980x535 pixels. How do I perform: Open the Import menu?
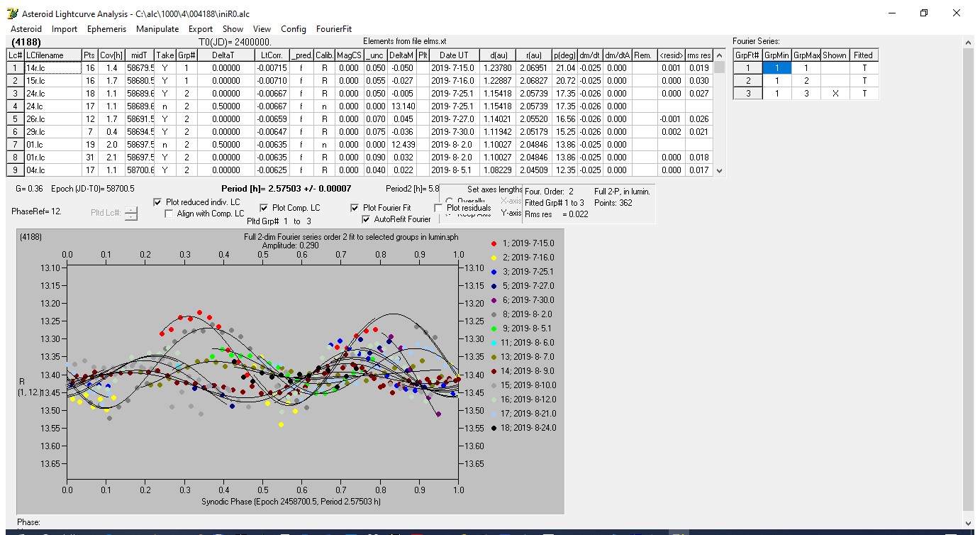pyautogui.click(x=65, y=29)
